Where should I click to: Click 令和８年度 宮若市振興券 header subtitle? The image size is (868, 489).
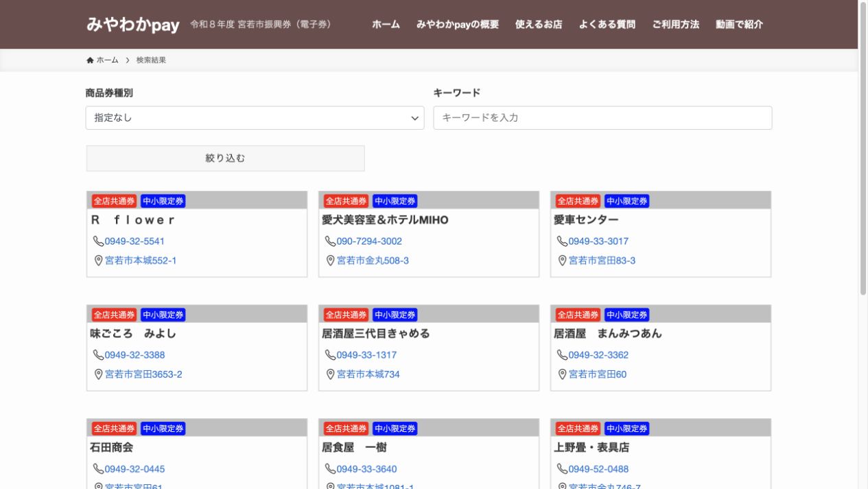261,25
